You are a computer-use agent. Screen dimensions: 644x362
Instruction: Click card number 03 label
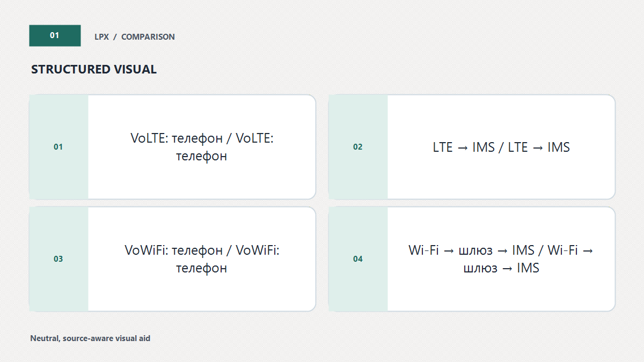pos(58,259)
